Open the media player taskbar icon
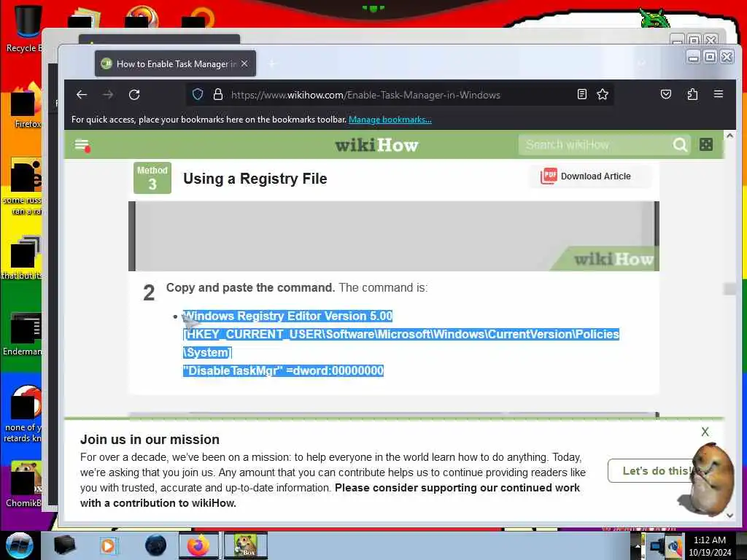Screen dimensions: 747x560 (108, 545)
